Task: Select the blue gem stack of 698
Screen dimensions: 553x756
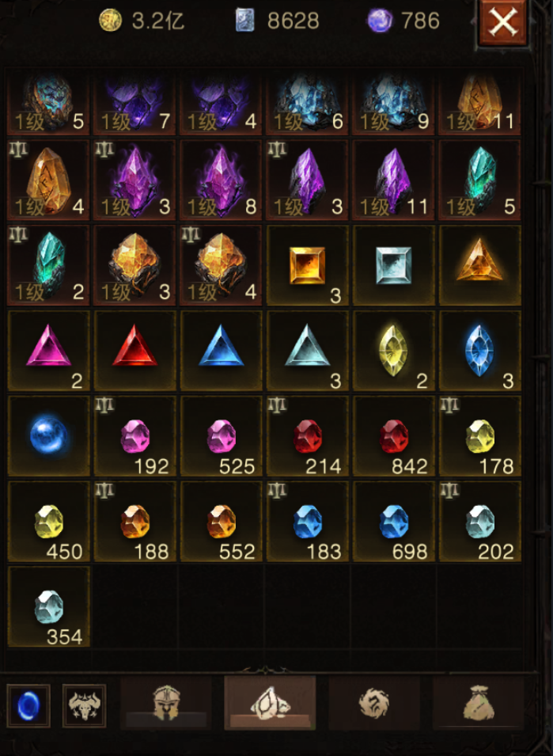Action: point(393,521)
